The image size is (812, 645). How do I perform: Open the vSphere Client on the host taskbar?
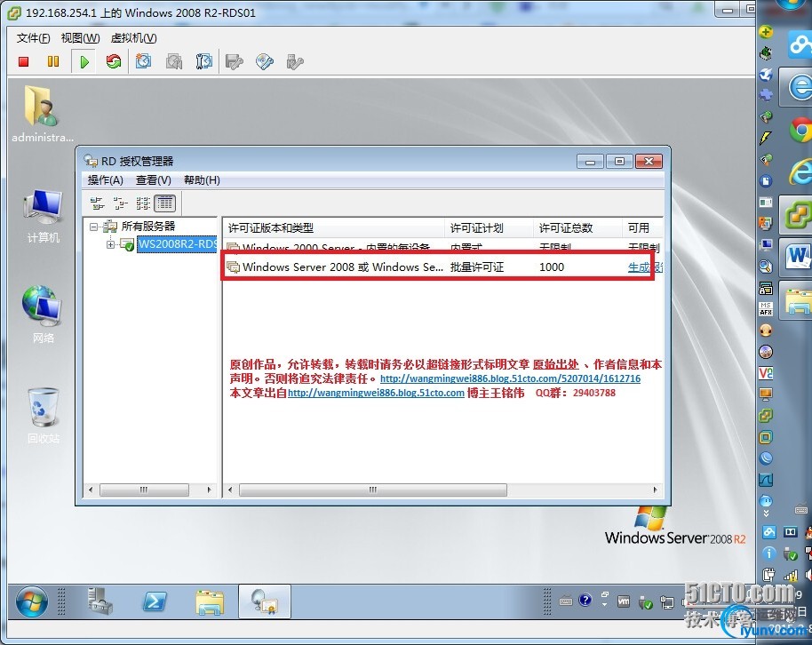[797, 213]
